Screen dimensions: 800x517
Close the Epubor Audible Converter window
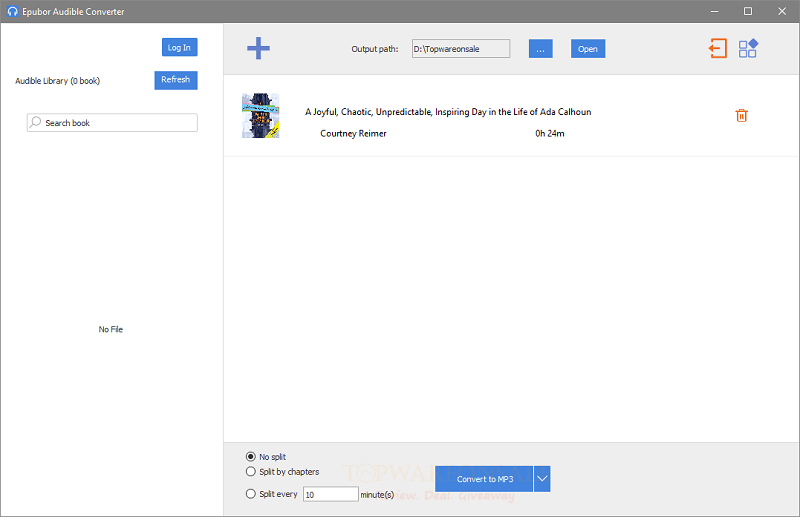tap(782, 11)
